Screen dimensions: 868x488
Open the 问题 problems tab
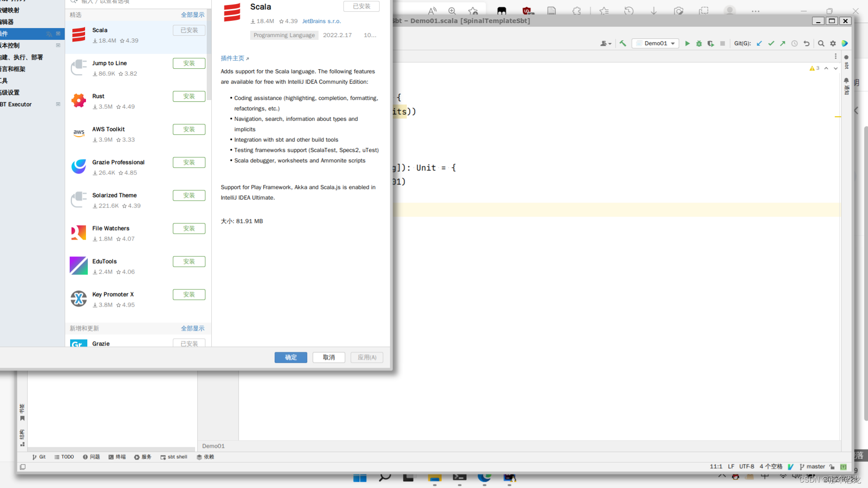pyautogui.click(x=91, y=457)
